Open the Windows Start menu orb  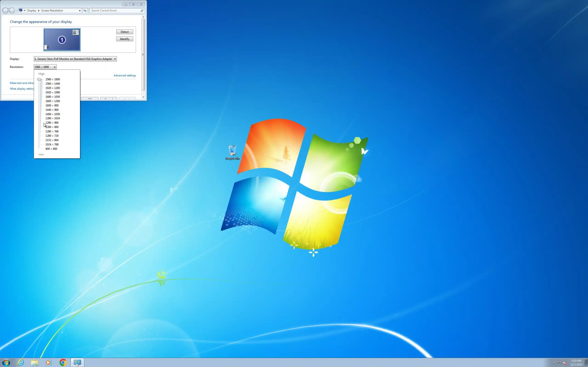click(6, 363)
